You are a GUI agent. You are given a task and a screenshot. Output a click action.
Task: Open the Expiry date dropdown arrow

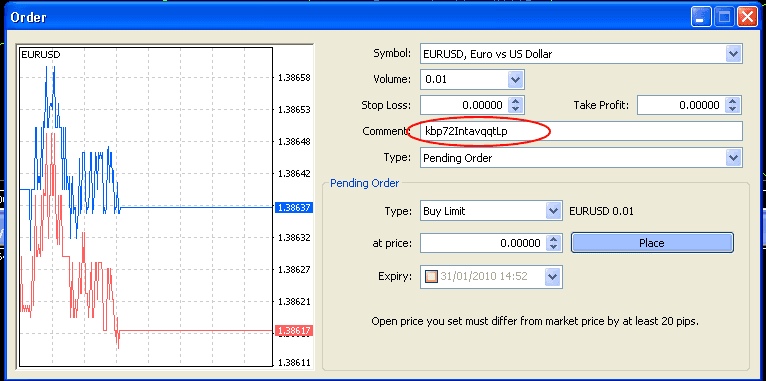[553, 276]
